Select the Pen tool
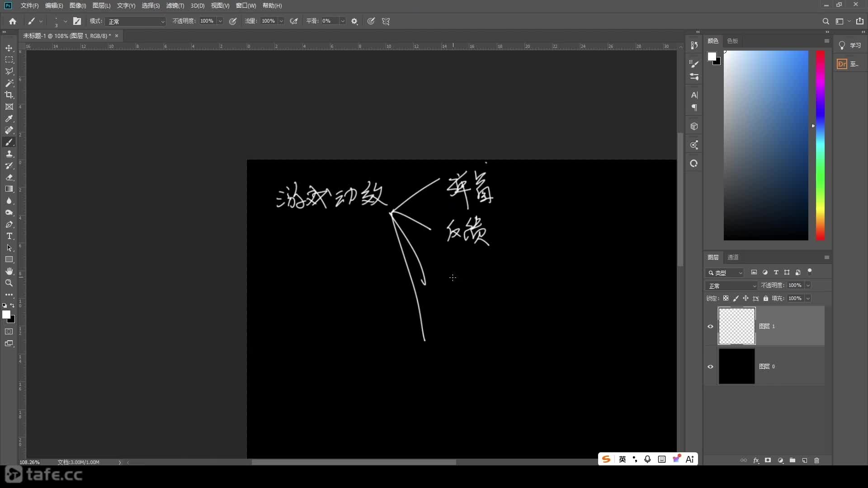Screen dimensions: 868x488 (9, 224)
